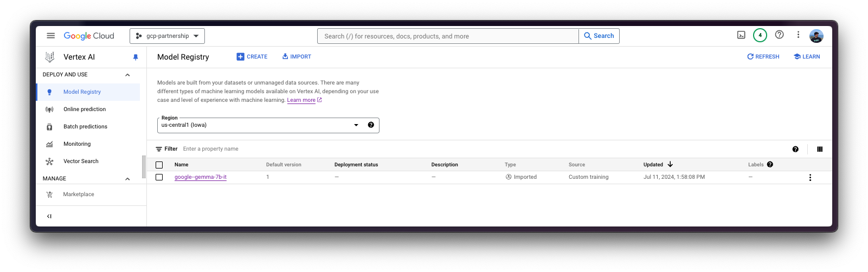Select Model Registry in sidebar

88,92
